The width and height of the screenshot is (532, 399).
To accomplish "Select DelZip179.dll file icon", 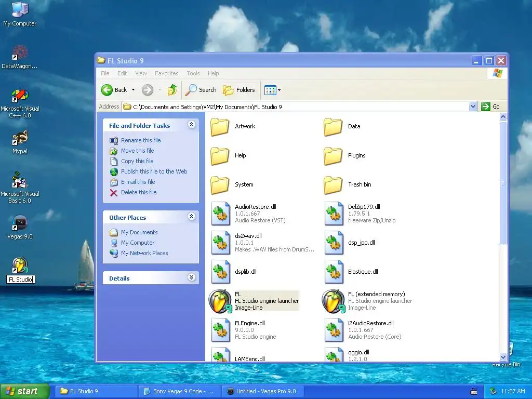I will point(334,214).
